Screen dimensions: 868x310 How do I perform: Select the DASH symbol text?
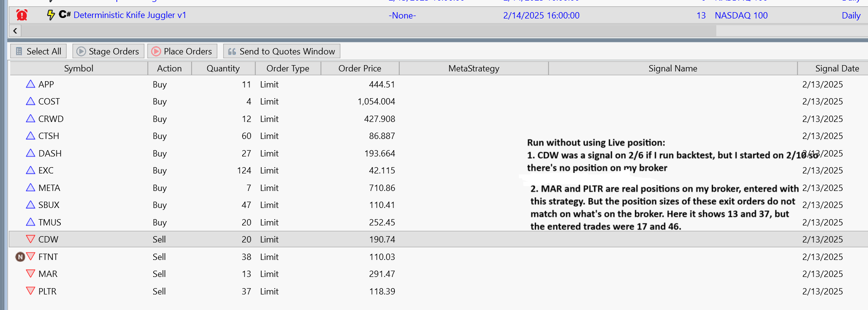click(50, 154)
